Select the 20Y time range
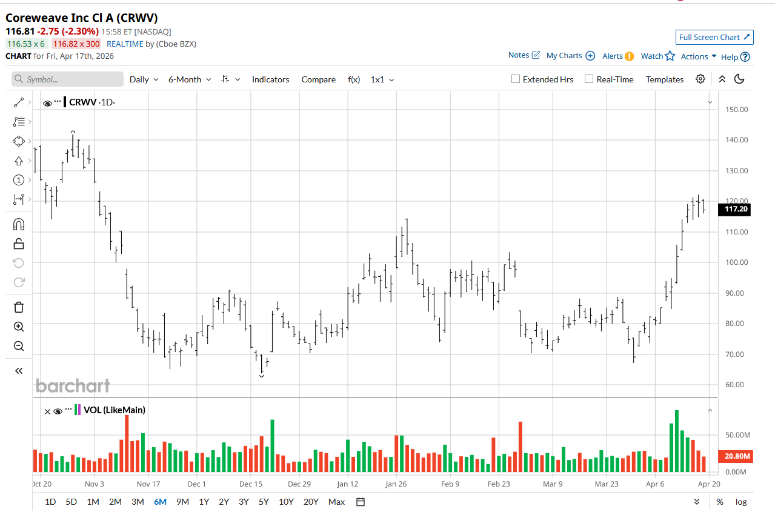Screen dimensions: 775x532 (x=311, y=502)
